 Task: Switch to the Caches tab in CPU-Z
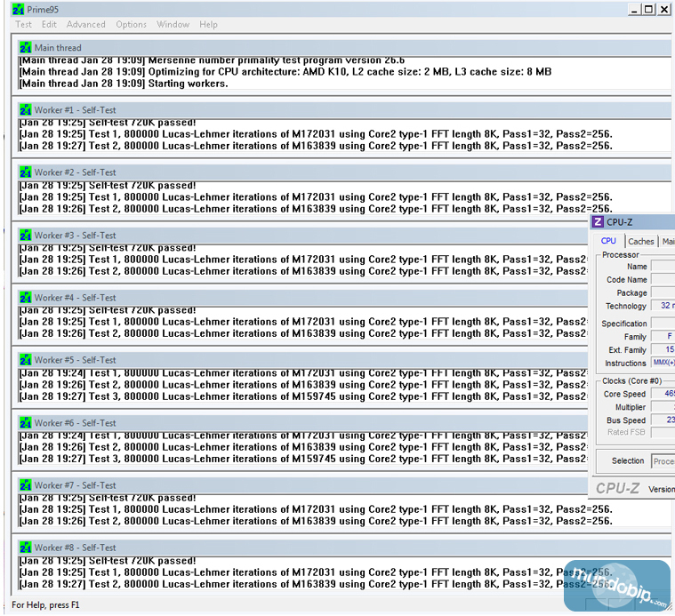[640, 241]
